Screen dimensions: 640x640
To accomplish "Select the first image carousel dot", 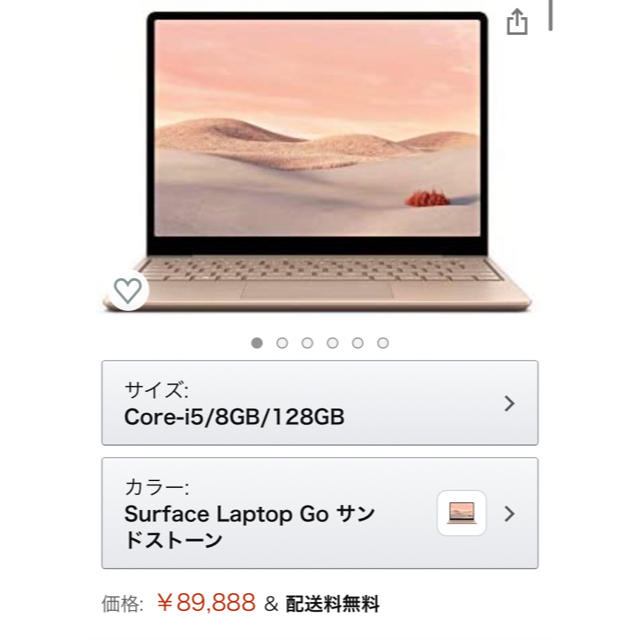I will pos(257,343).
